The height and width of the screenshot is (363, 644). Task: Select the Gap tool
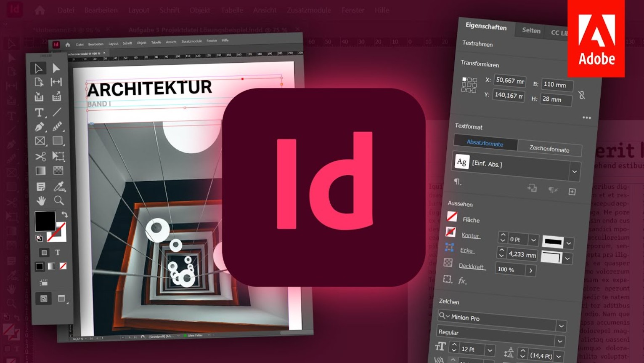point(56,82)
